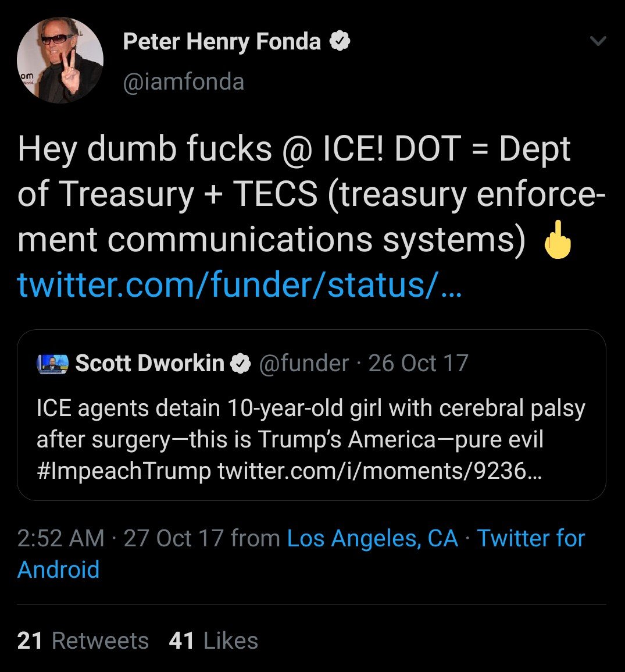
Task: Open Scott Dworkin's name in quoted tweet
Action: point(149,364)
